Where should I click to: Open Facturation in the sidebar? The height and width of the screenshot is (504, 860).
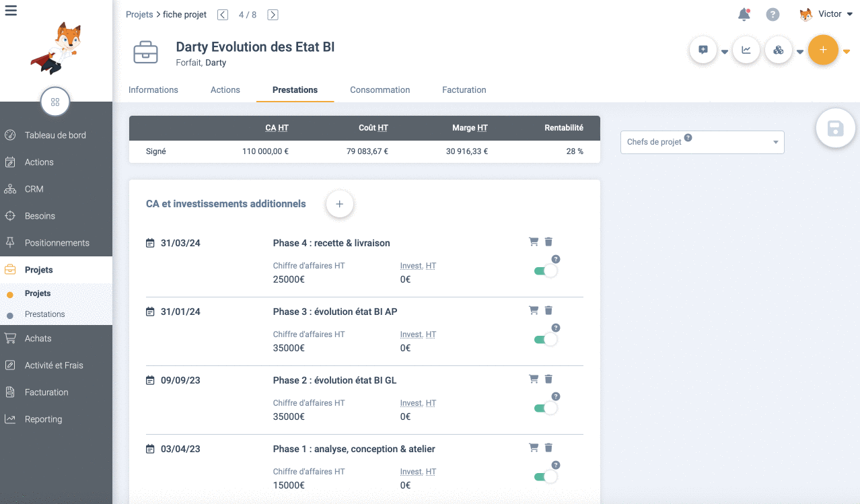56,392
